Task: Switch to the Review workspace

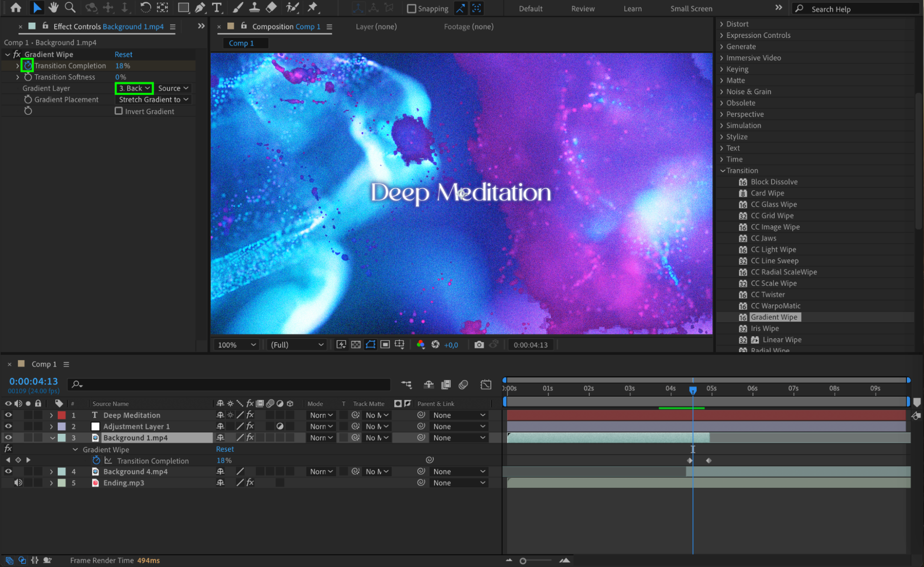Action: 582,8
